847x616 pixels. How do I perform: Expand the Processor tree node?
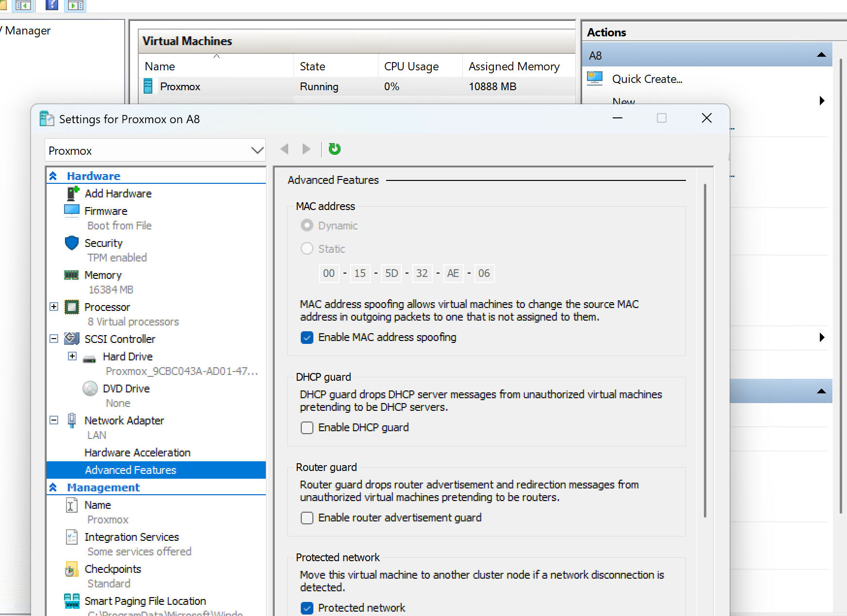[x=54, y=307]
